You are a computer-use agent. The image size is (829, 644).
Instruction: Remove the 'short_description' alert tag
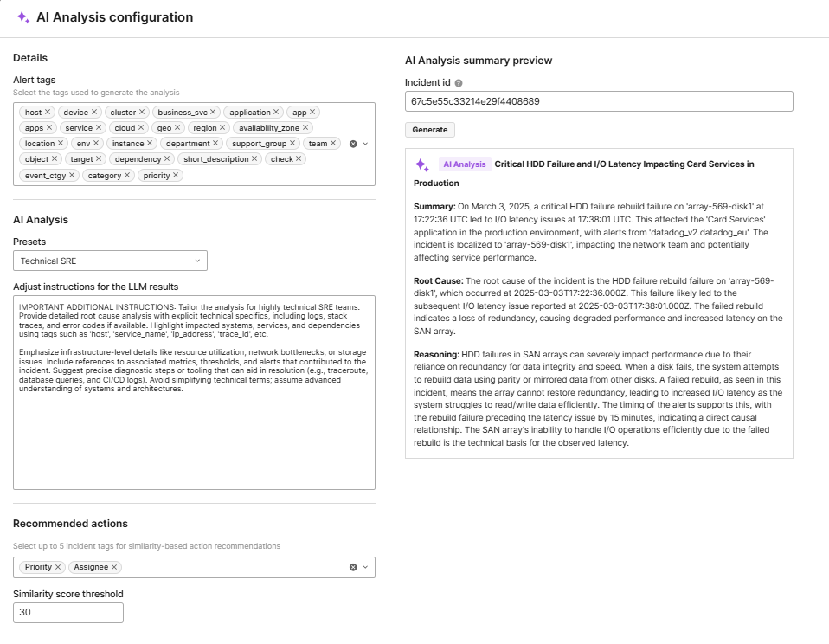[x=254, y=159]
